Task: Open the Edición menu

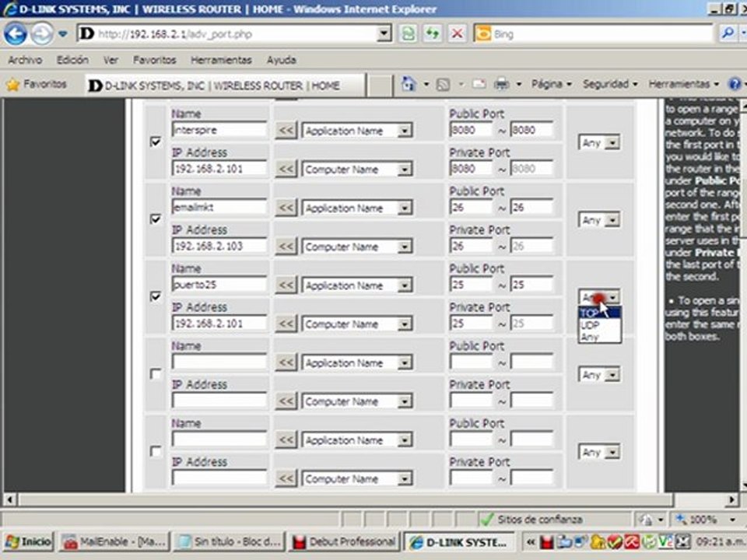Action: [x=72, y=60]
